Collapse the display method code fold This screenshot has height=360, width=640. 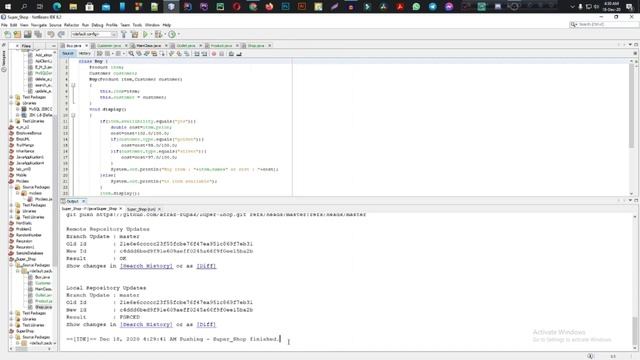(x=73, y=116)
